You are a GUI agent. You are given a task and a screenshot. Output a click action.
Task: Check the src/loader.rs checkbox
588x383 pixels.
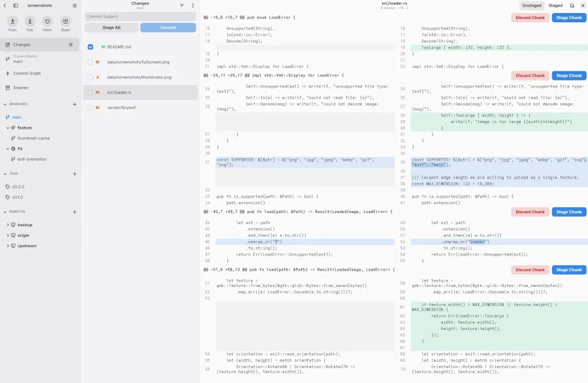point(90,92)
